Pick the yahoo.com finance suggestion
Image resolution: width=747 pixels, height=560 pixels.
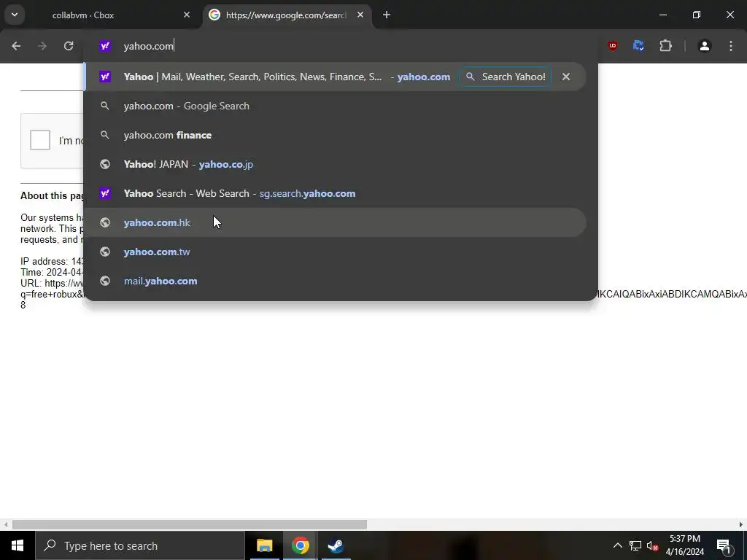tap(336, 135)
